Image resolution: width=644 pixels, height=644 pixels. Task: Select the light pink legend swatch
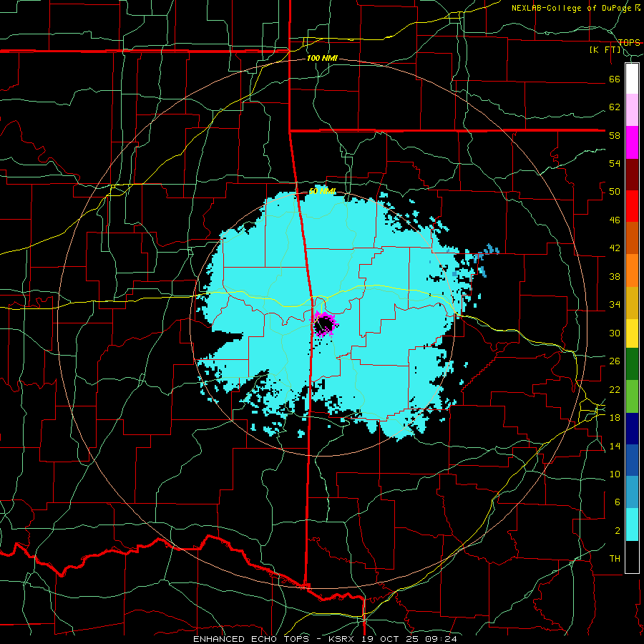632,110
